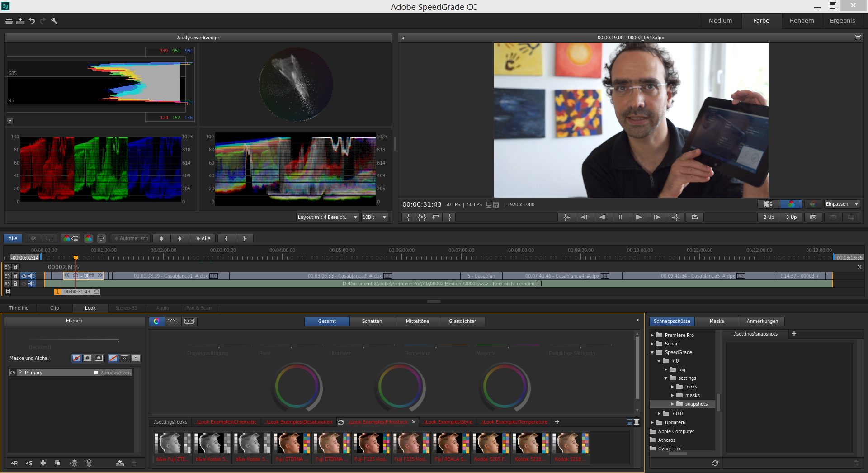Mute the video track speaker icon
The image size is (868, 473).
(x=32, y=276)
